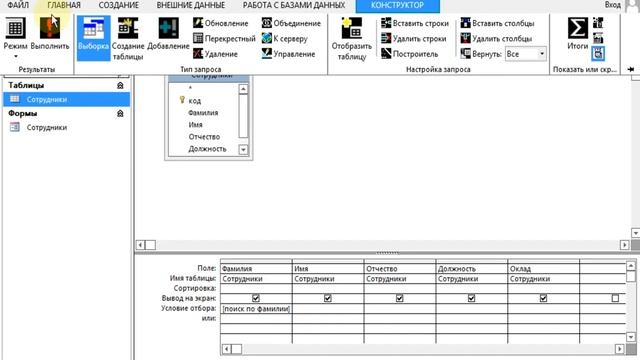Open the Режим dropdown arrow
The width and height of the screenshot is (640, 360).
tap(16, 56)
